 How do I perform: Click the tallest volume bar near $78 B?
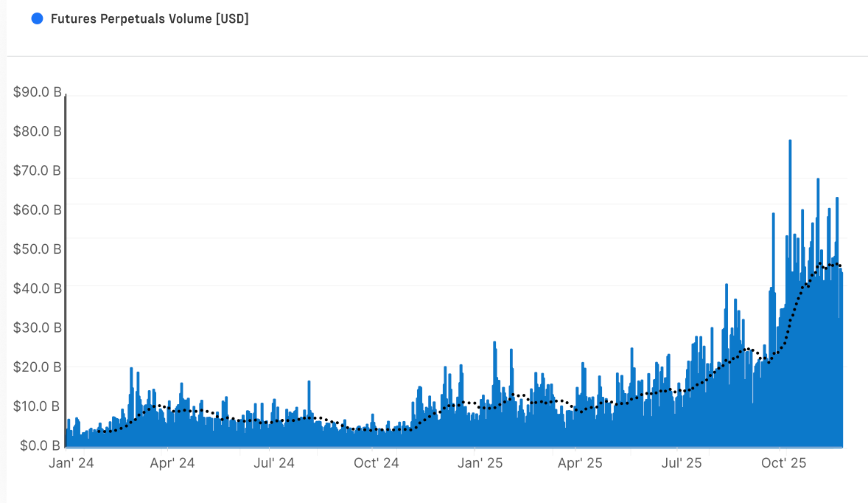[790, 294]
